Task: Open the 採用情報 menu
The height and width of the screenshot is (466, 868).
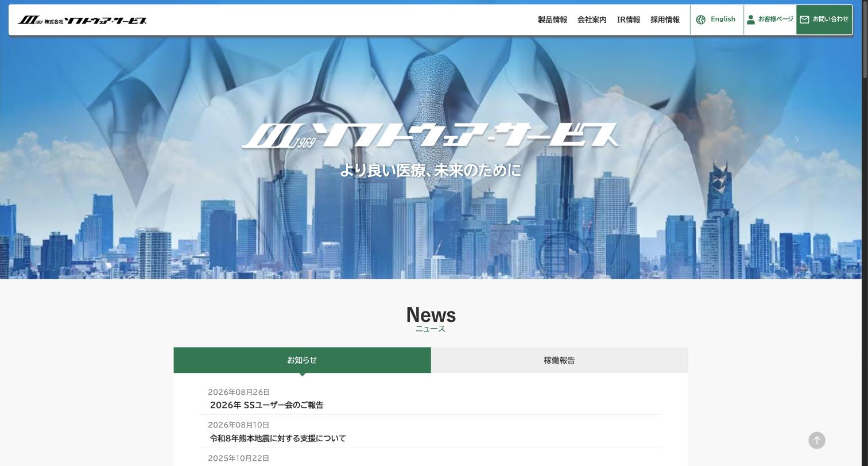Action: 665,20
